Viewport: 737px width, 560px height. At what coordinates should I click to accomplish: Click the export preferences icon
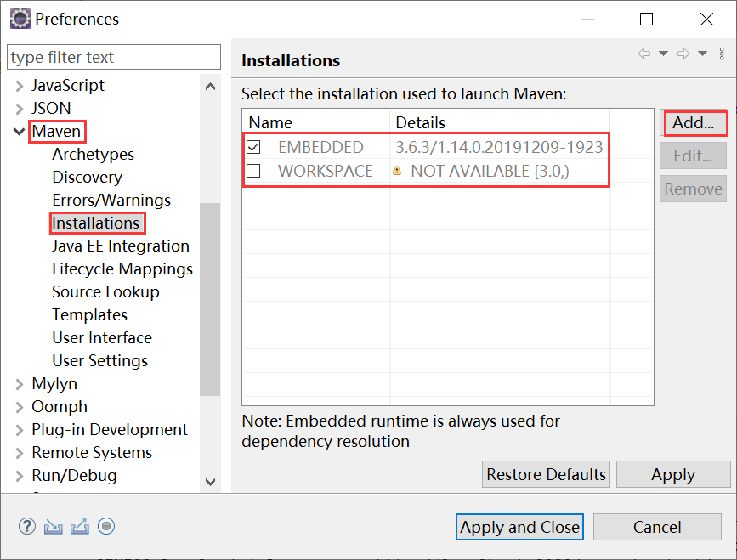coord(79,527)
